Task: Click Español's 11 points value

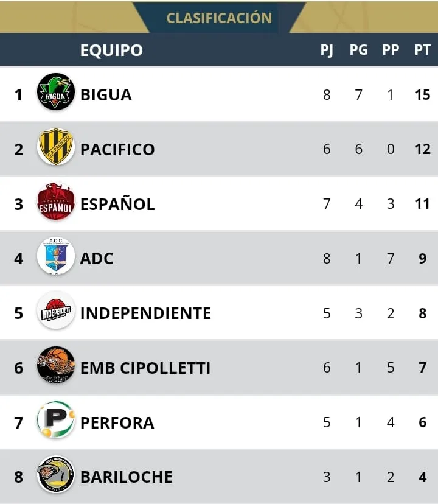Action: pyautogui.click(x=422, y=204)
